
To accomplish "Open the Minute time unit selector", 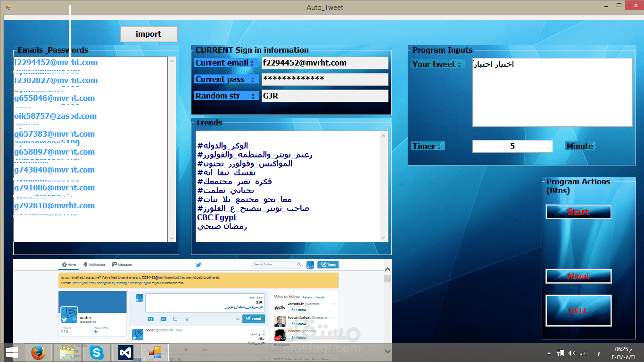I will point(580,146).
